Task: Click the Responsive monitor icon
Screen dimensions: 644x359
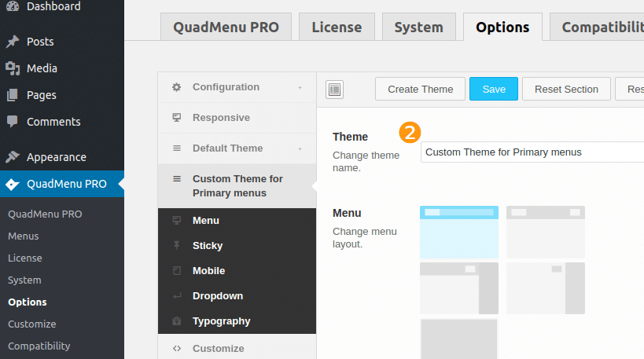Action: 177,117
